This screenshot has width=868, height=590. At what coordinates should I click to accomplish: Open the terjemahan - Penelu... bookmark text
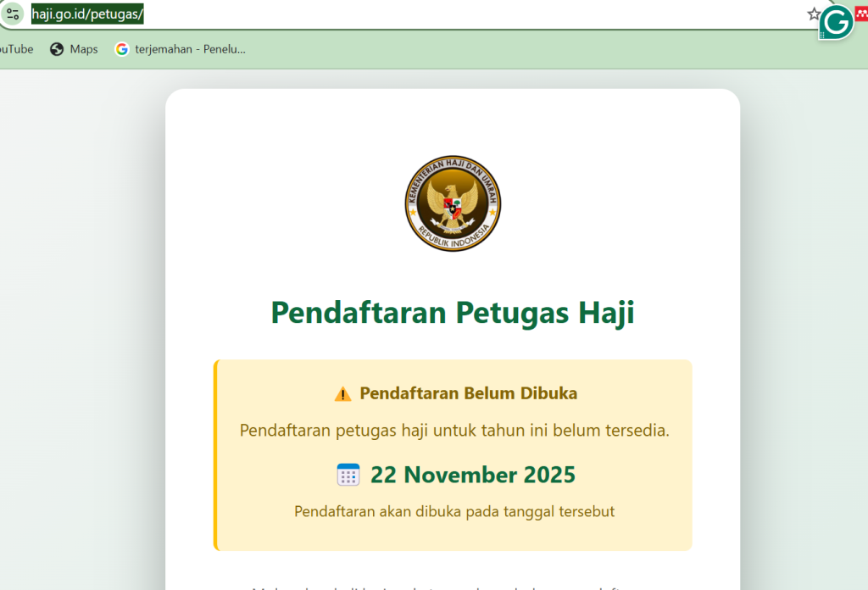click(190, 49)
